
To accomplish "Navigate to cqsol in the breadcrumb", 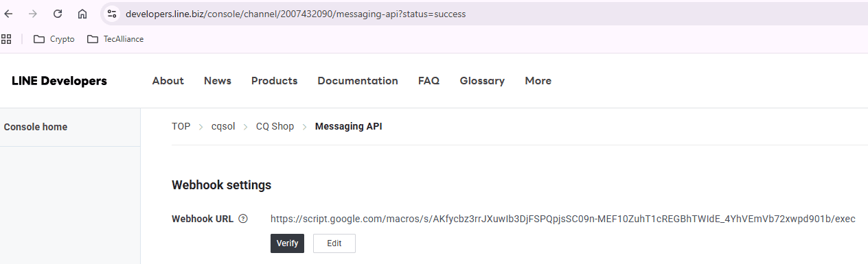I will click(x=223, y=126).
